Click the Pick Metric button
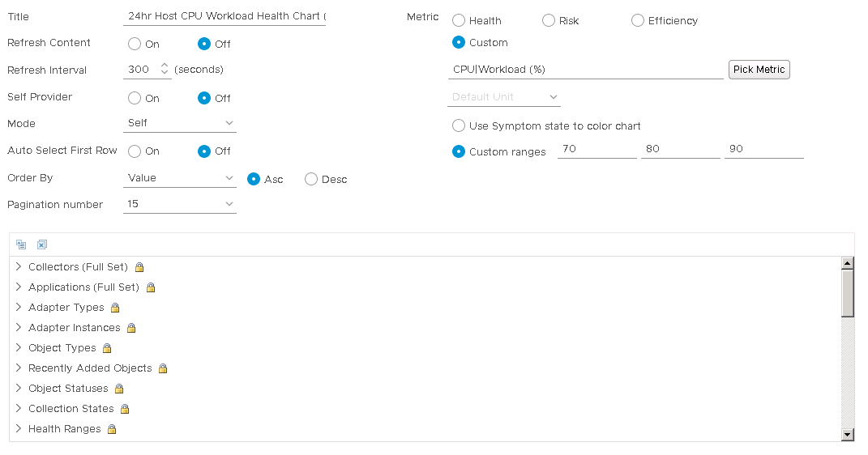The height and width of the screenshot is (455, 868). tap(759, 70)
